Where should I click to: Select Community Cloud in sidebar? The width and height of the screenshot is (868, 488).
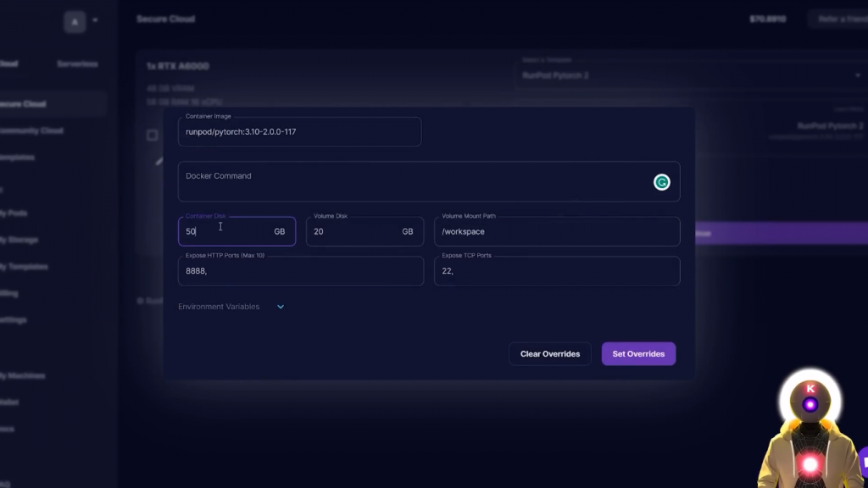[31, 130]
